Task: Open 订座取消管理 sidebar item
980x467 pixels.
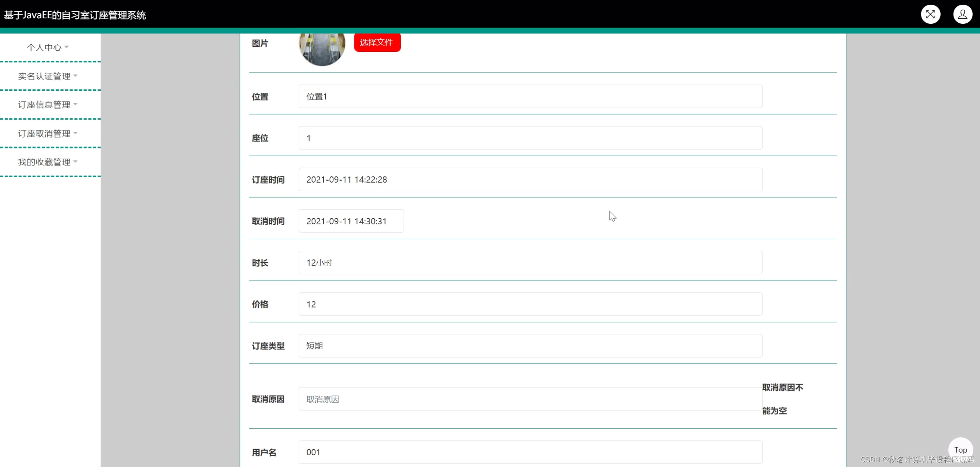Action: coord(48,134)
